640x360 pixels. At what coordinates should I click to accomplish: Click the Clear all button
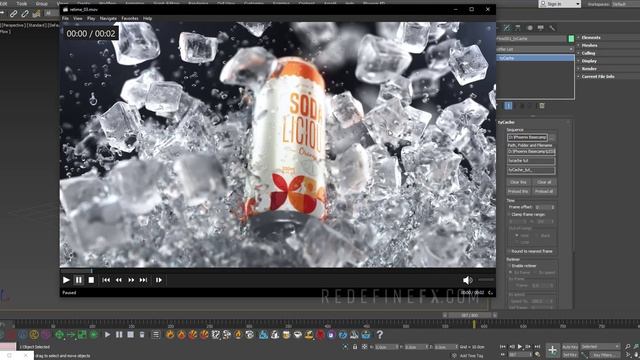click(544, 182)
